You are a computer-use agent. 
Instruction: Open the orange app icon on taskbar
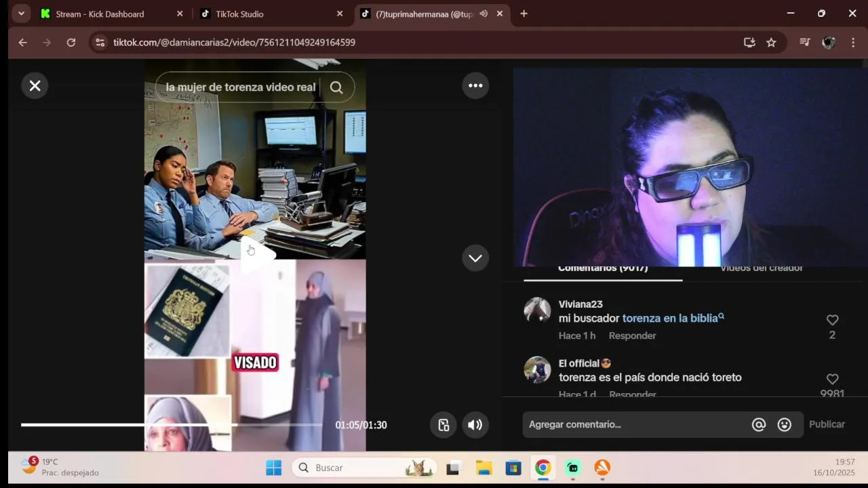[x=602, y=468]
